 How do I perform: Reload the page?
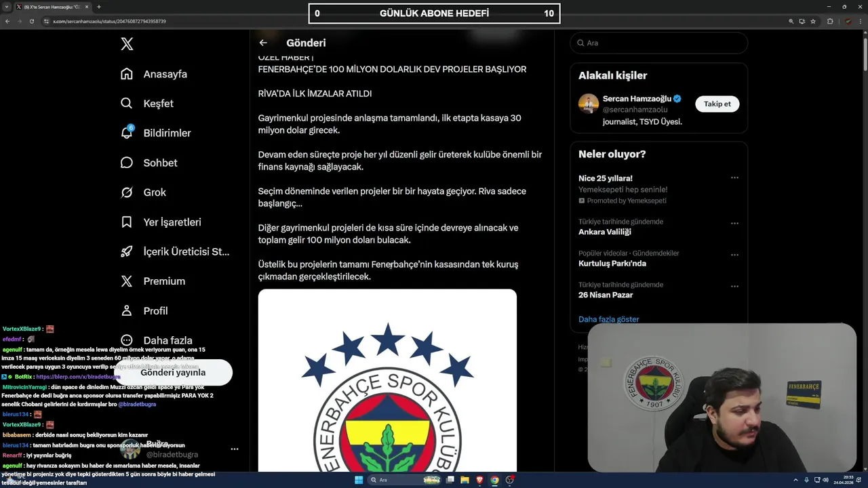(x=31, y=21)
